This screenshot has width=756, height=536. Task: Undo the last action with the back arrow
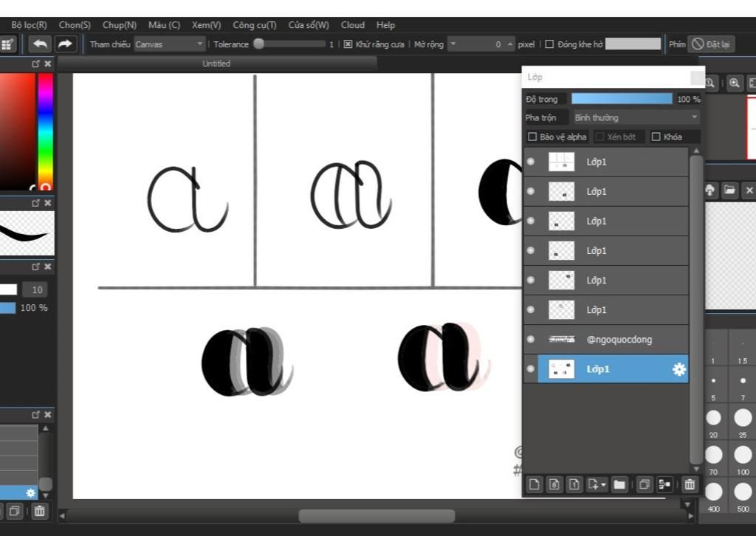click(x=40, y=44)
